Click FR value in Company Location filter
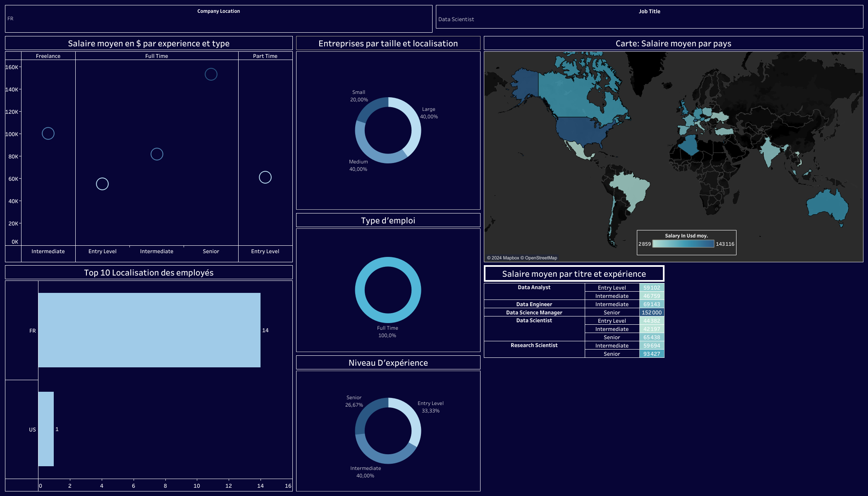This screenshot has height=496, width=868. coord(10,19)
